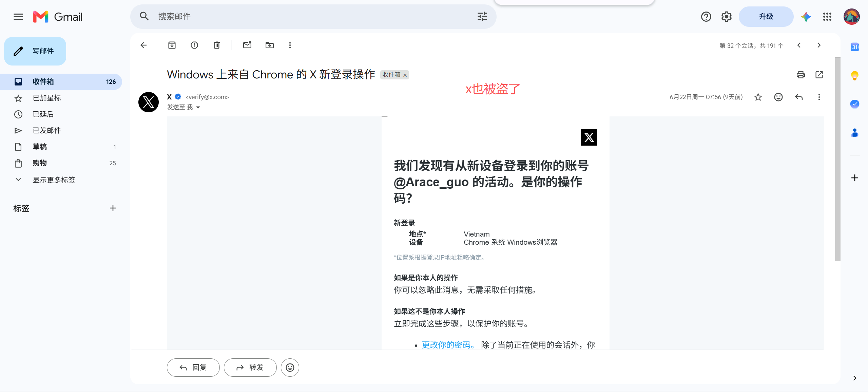
Task: Open the 草稿 drafts folder
Action: (x=61, y=147)
